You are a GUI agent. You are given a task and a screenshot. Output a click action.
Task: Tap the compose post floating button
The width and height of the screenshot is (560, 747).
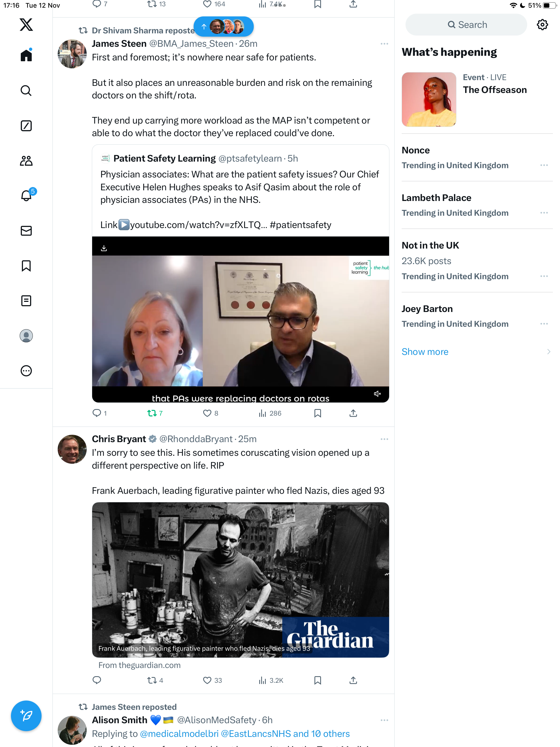point(26,716)
